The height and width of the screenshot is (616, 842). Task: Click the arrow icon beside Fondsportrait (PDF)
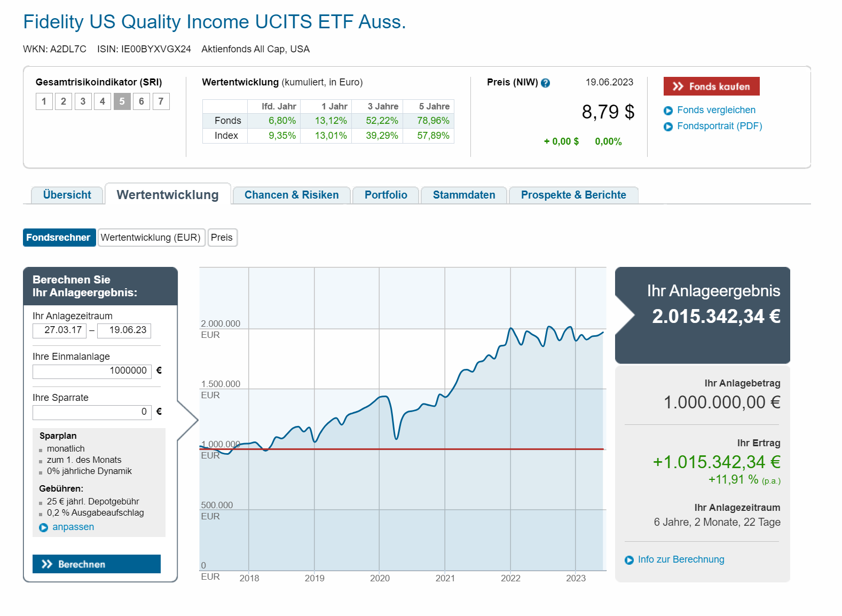[668, 127]
